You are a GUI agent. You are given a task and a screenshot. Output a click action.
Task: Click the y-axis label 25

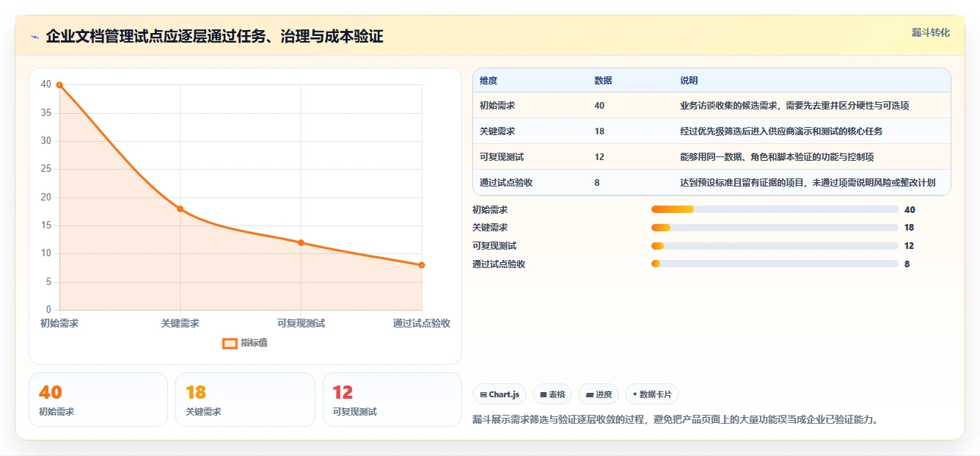coord(46,169)
